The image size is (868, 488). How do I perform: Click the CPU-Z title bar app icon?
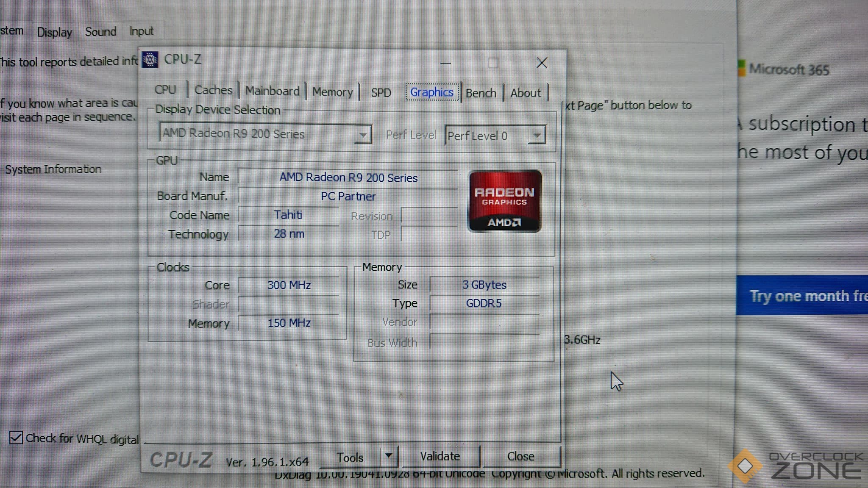tap(150, 60)
